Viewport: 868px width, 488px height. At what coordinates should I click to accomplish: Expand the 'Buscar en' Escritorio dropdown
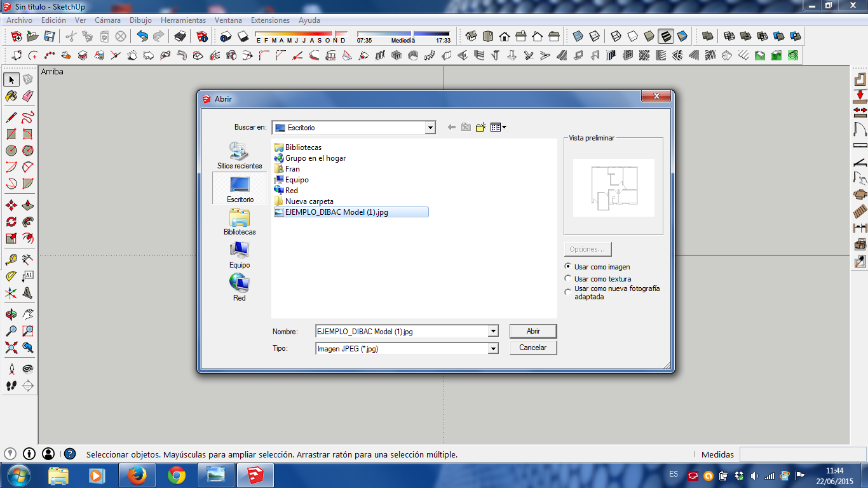tap(430, 128)
